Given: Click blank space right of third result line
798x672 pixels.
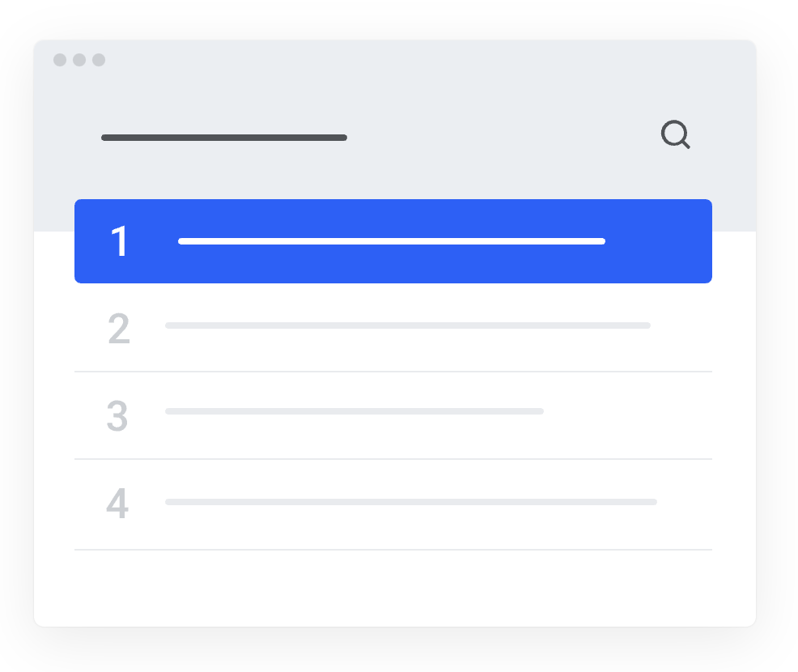Looking at the screenshot, I should coord(627,411).
